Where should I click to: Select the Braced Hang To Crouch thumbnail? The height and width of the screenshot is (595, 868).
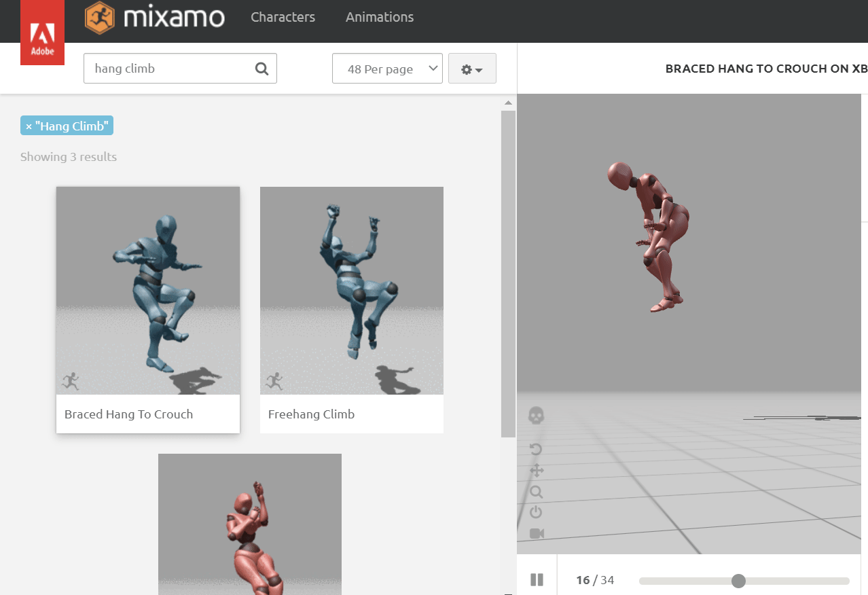coord(148,291)
